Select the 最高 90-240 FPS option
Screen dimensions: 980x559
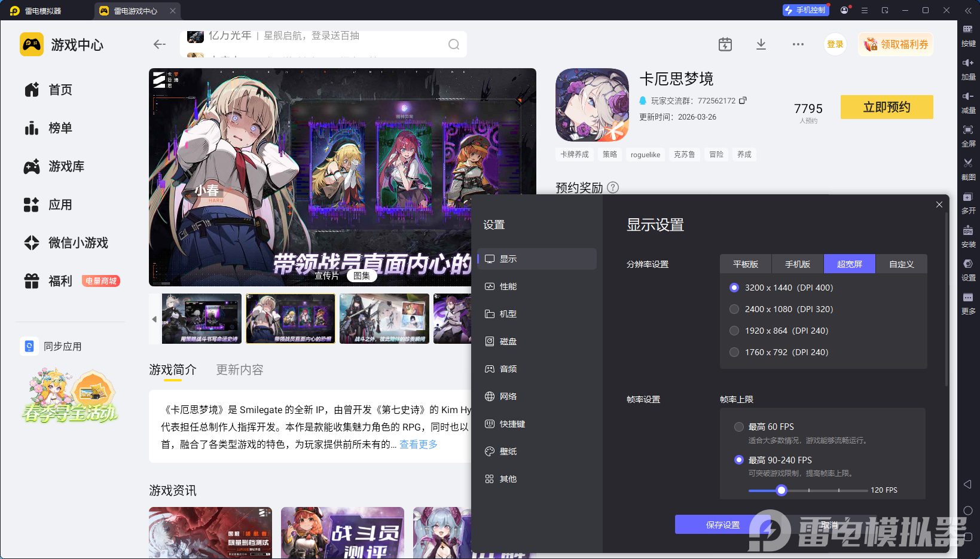[774, 460]
